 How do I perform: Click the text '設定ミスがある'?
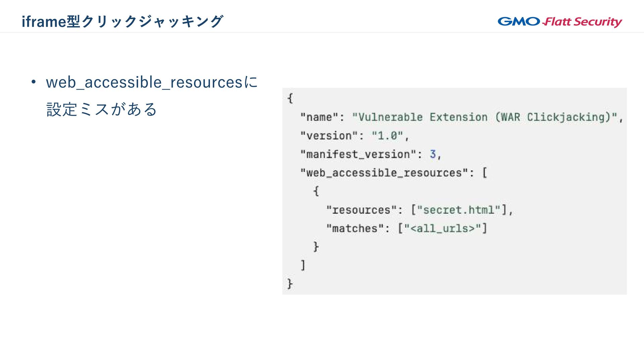pyautogui.click(x=102, y=110)
